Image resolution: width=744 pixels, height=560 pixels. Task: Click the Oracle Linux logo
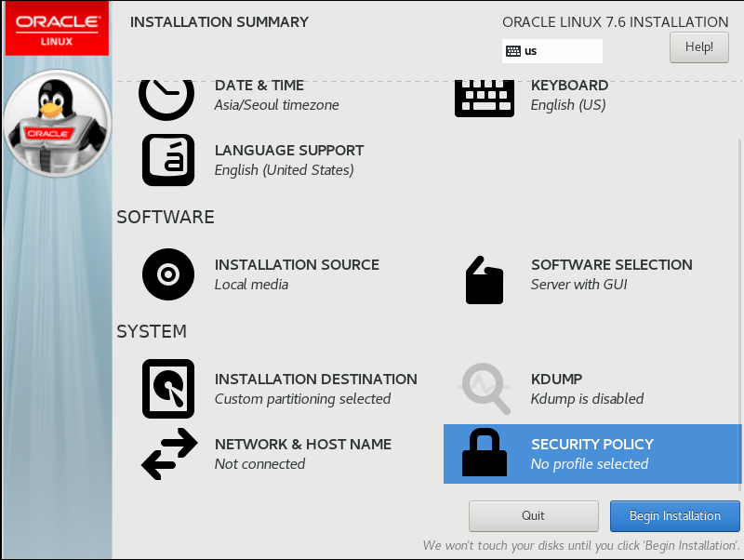coord(57,29)
